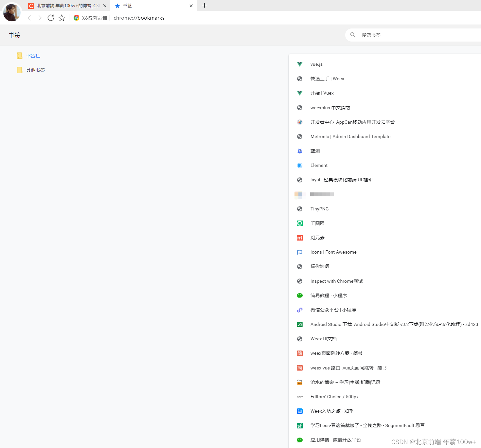Click the vue.js bookmark favicon
481x448 pixels.
(x=300, y=64)
